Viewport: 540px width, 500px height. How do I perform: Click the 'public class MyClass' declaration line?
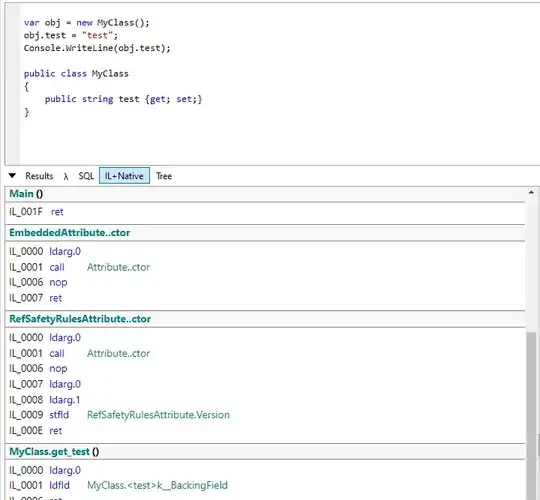[x=76, y=74]
